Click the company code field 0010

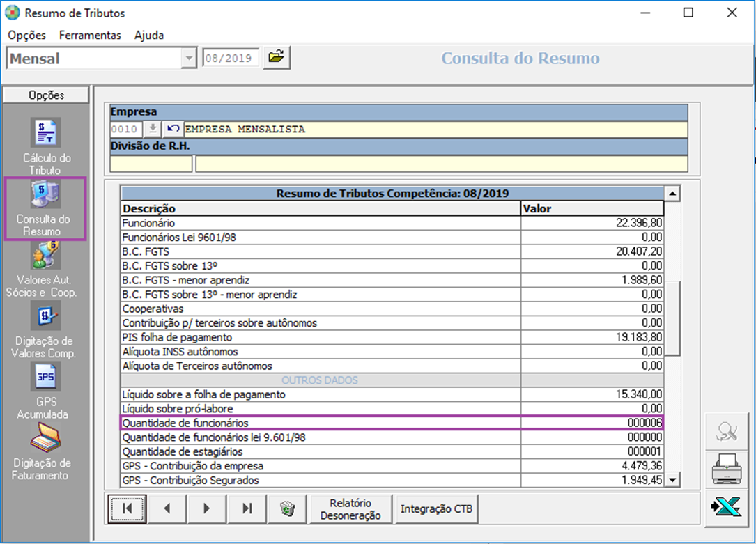[x=126, y=129]
